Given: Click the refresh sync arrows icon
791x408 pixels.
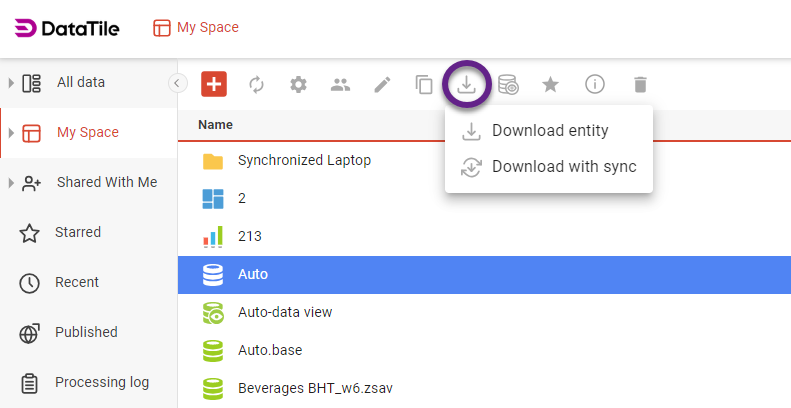Looking at the screenshot, I should (256, 85).
